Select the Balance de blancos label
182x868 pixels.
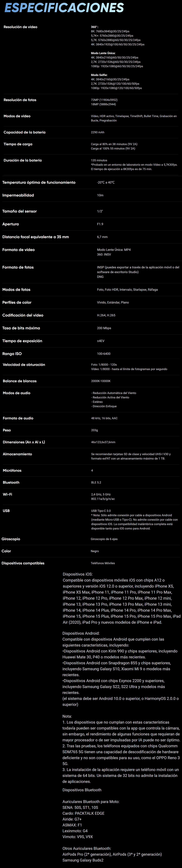(x=20, y=381)
